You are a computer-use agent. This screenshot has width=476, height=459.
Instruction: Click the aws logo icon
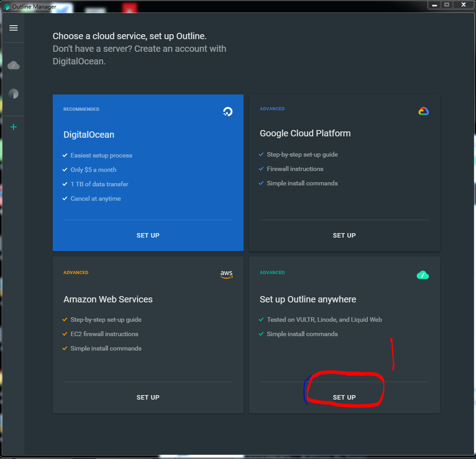227,274
